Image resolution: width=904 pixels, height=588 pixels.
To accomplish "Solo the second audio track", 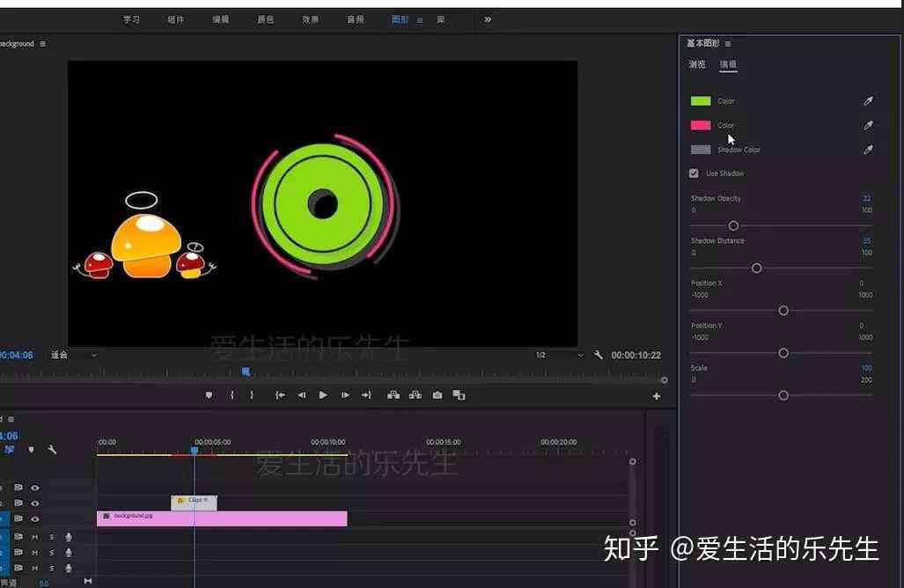I will [x=51, y=553].
